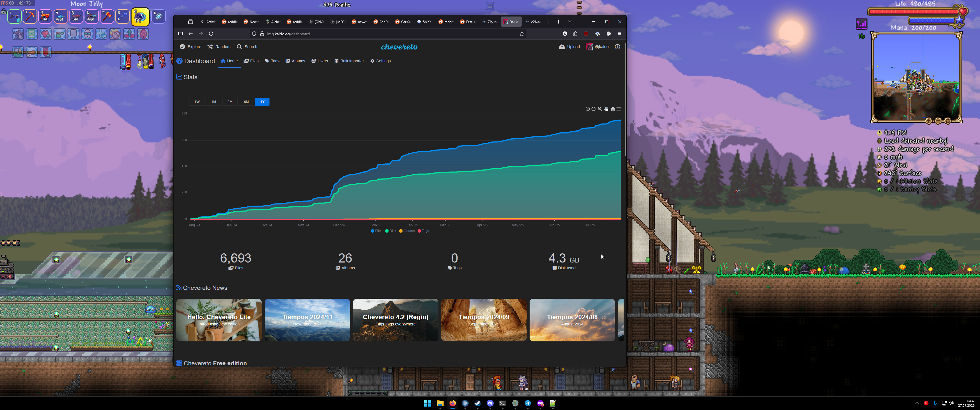The width and height of the screenshot is (980, 410).
Task: Open Steam from taskbar
Action: pyautogui.click(x=477, y=403)
